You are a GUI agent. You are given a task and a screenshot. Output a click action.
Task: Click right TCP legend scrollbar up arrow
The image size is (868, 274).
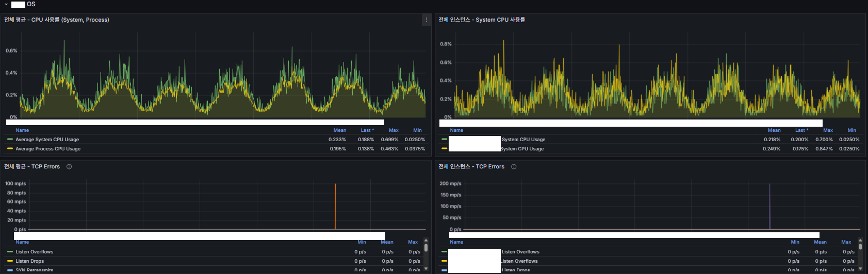click(x=860, y=241)
